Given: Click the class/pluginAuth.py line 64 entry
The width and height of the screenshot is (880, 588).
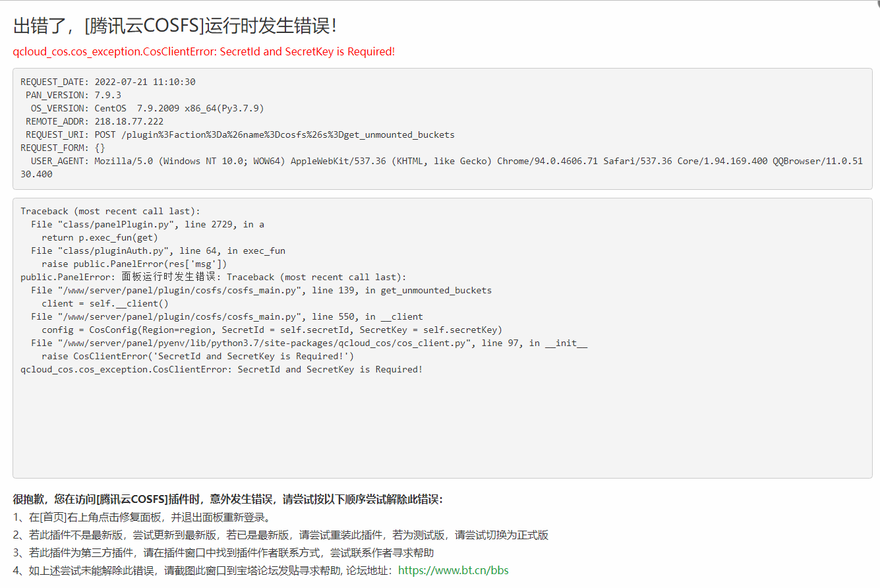Looking at the screenshot, I should click(158, 250).
